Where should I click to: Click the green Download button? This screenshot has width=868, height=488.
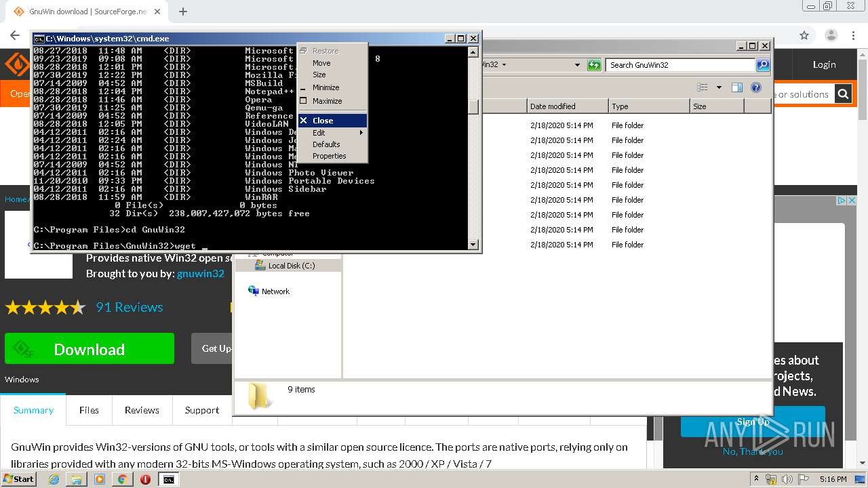click(x=90, y=349)
